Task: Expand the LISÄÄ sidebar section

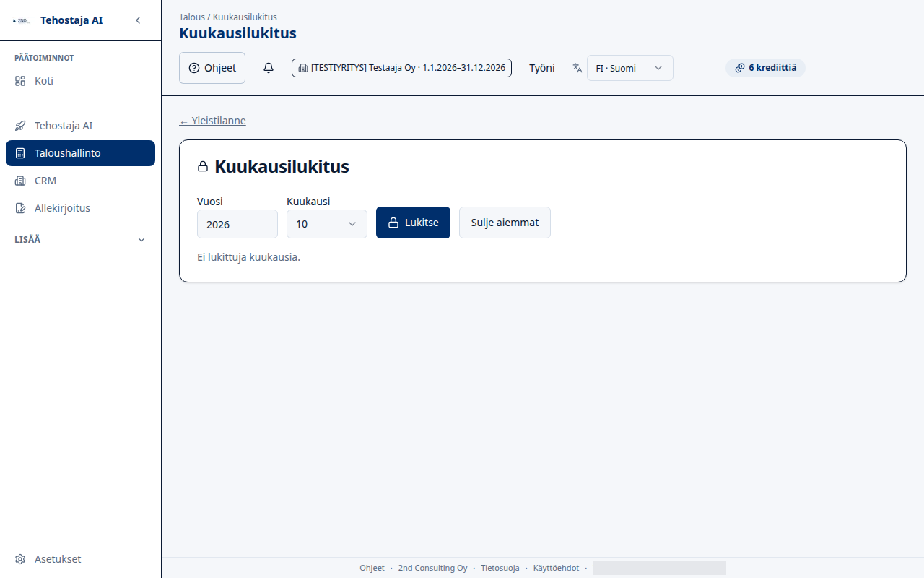Action: pos(80,240)
